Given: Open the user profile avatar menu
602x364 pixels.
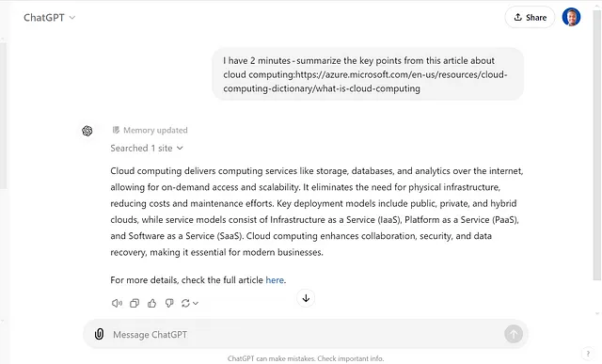Looking at the screenshot, I should 571,17.
